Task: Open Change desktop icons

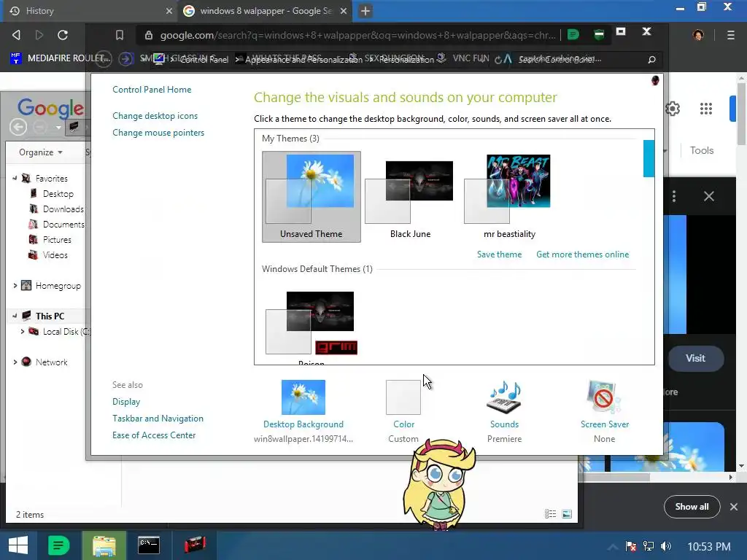Action: pos(155,116)
